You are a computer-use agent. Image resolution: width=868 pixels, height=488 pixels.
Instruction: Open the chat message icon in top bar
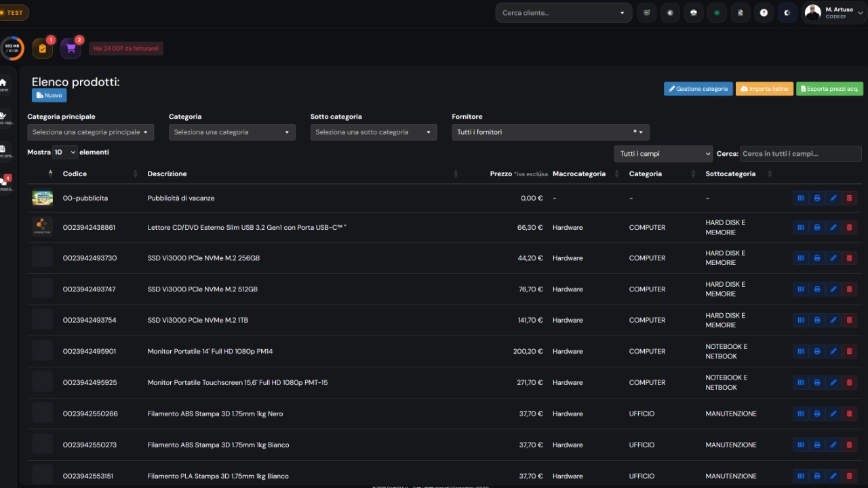coord(647,13)
